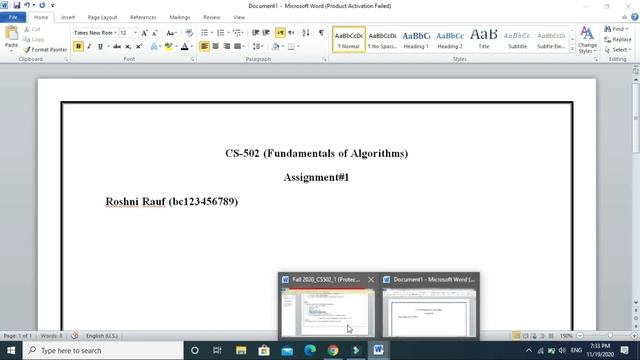The image size is (640, 360).
Task: Switch to the Review tab
Action: click(x=211, y=17)
